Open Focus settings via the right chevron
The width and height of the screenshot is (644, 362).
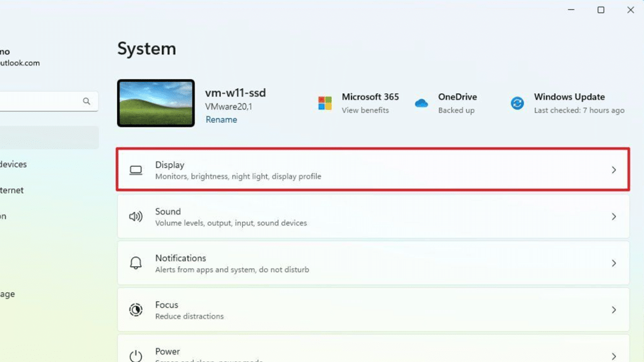coord(614,310)
